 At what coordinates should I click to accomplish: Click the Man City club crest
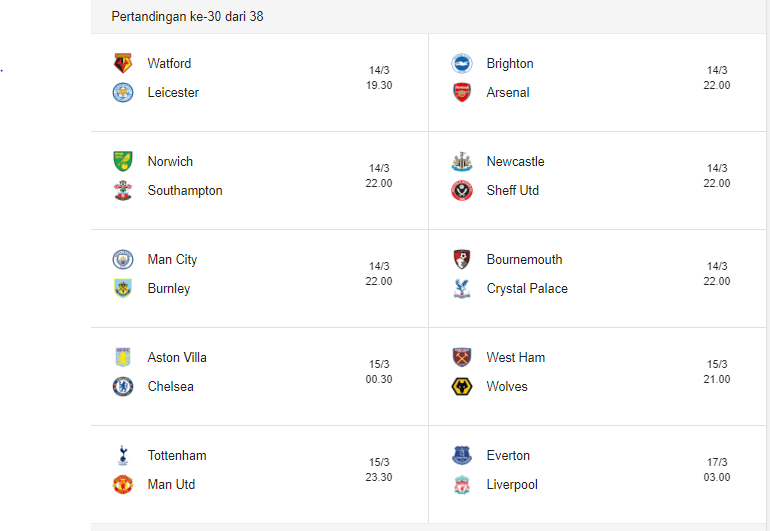(123, 260)
